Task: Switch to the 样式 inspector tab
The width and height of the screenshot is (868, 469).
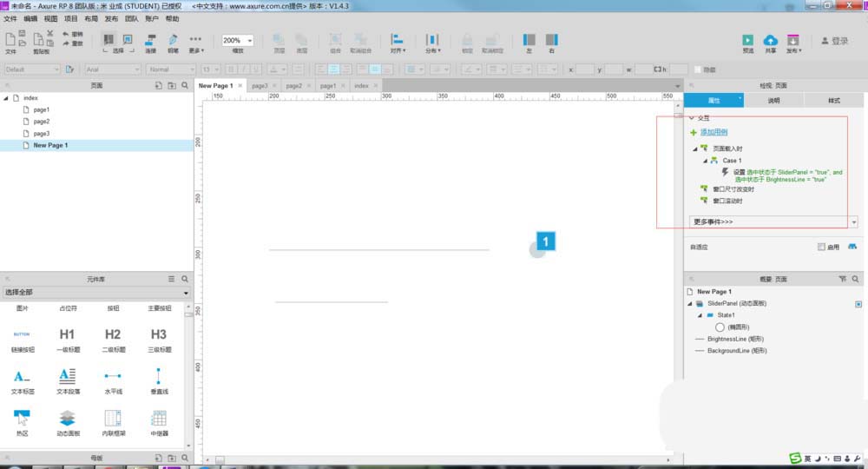Action: [833, 100]
